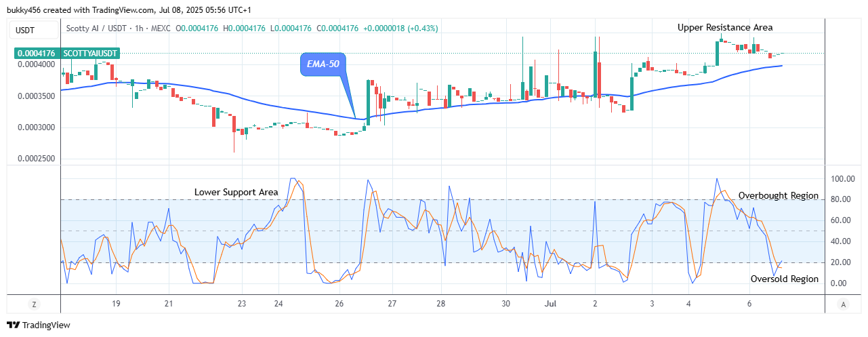Click the Oversold Region label
This screenshot has width=868, height=337.
point(785,279)
